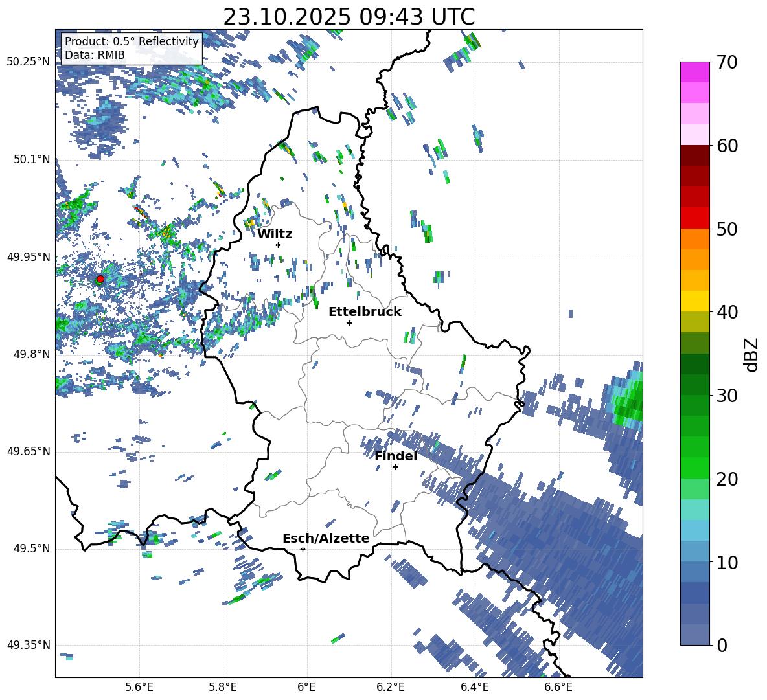Click the Product: 0.5° Reflectivity text
This screenshot has height=700, width=767.
[x=132, y=41]
